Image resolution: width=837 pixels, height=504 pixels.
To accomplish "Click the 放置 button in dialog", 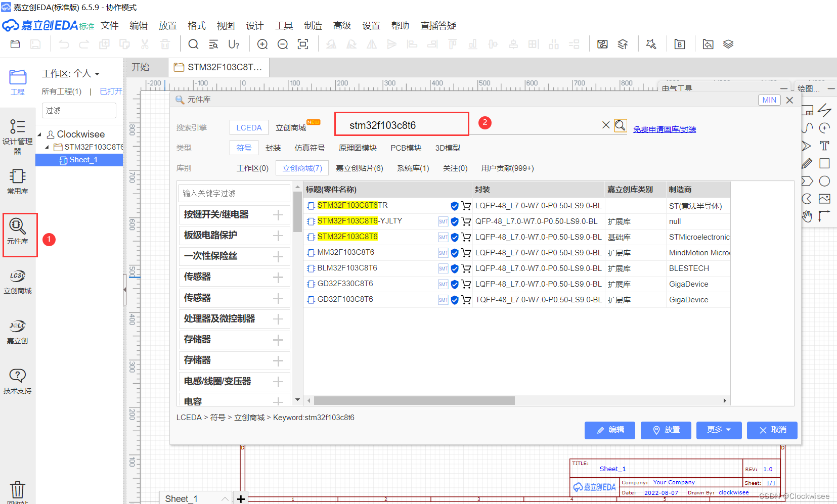I will (666, 430).
